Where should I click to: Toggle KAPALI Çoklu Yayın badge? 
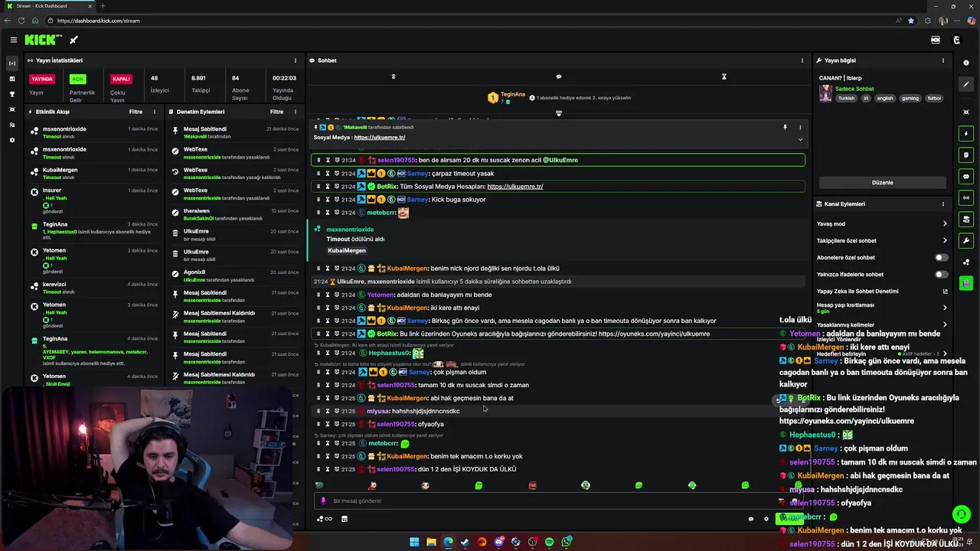(121, 79)
